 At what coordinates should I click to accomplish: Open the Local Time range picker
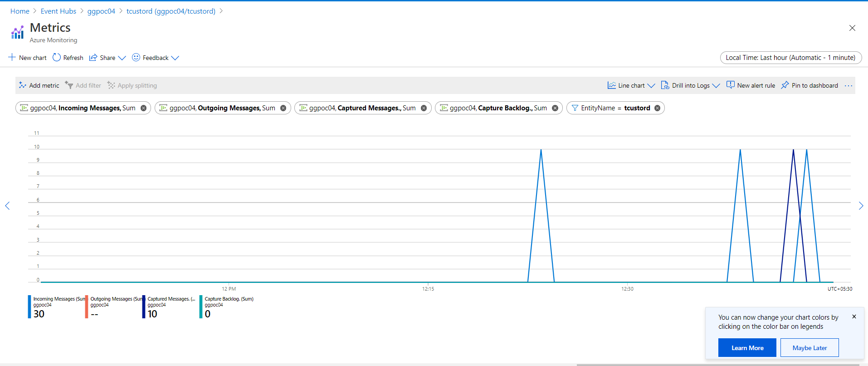[x=790, y=58]
